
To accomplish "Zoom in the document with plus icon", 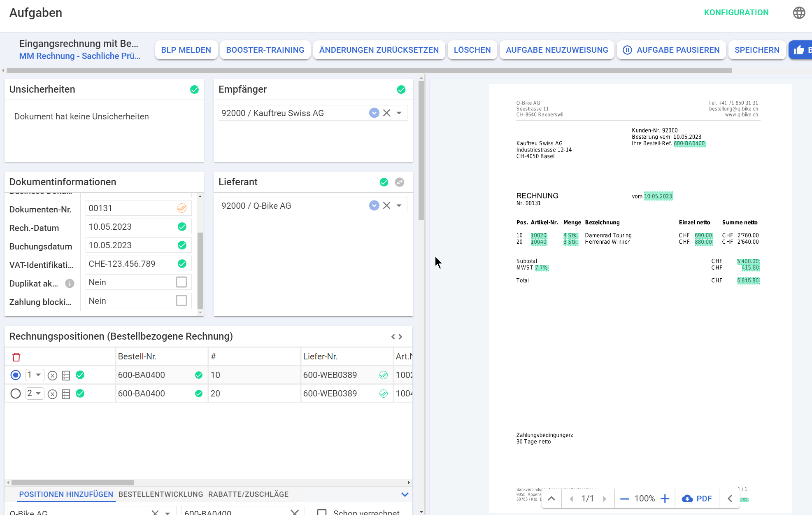I will 665,499.
